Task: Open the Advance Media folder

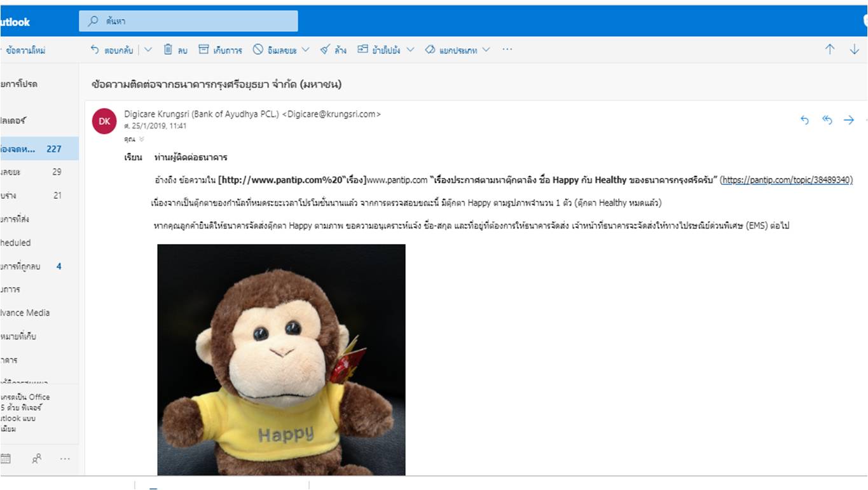Action: [x=39, y=313]
